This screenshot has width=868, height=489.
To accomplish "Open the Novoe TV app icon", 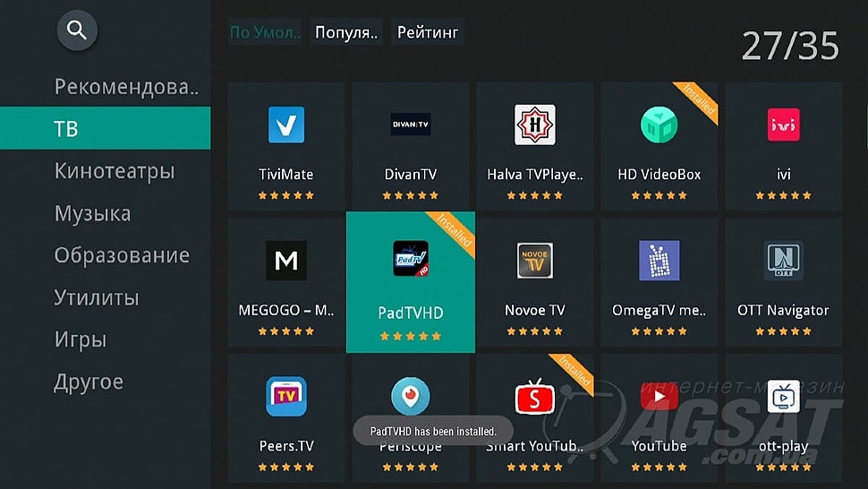I will point(535,261).
